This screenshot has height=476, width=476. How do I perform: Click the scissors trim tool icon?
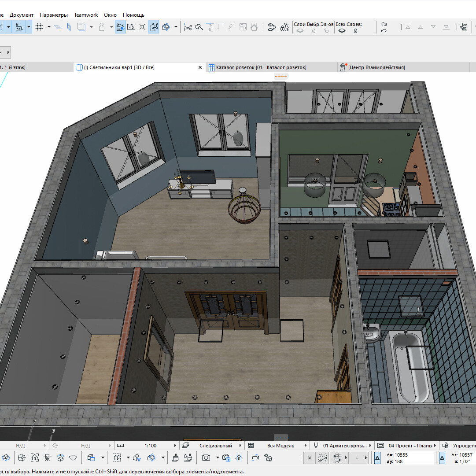(188, 27)
